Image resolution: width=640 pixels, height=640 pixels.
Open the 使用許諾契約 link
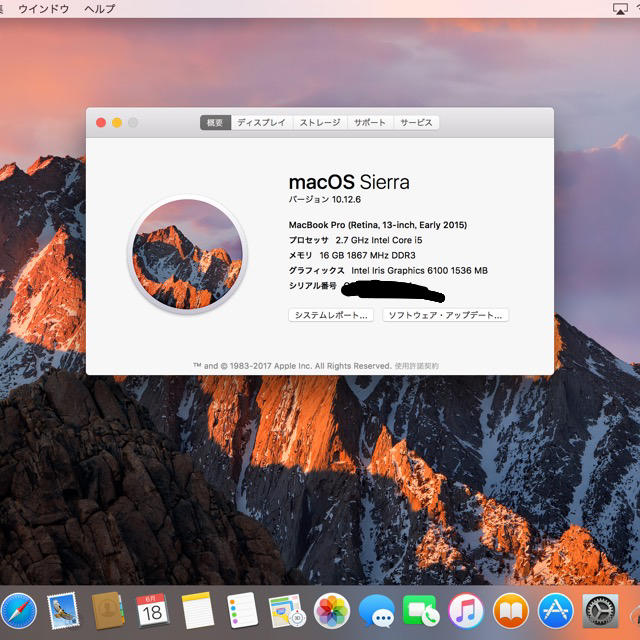point(416,366)
